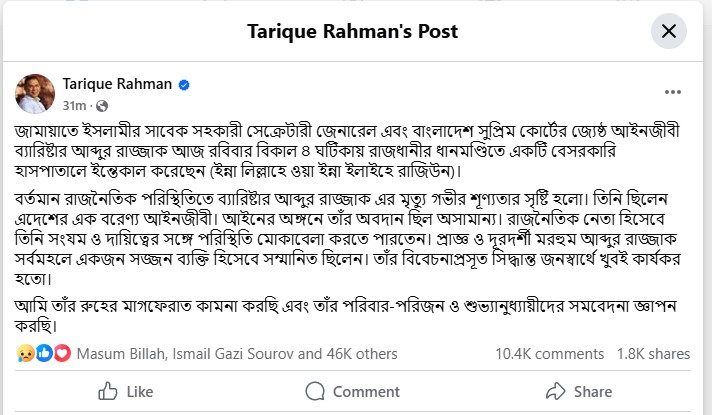View Masum Billah and 46K others reactions
This screenshot has width=712, height=415.
[237, 354]
